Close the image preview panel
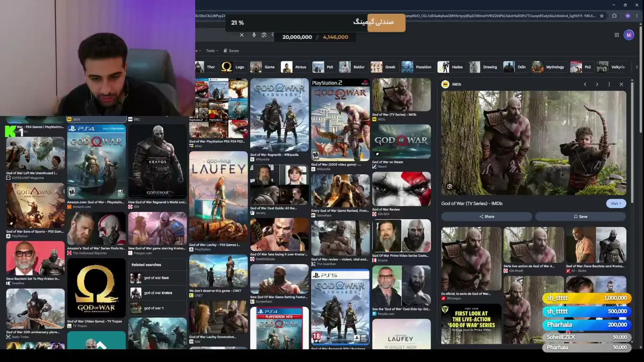This screenshot has height=362, width=644. [x=621, y=84]
